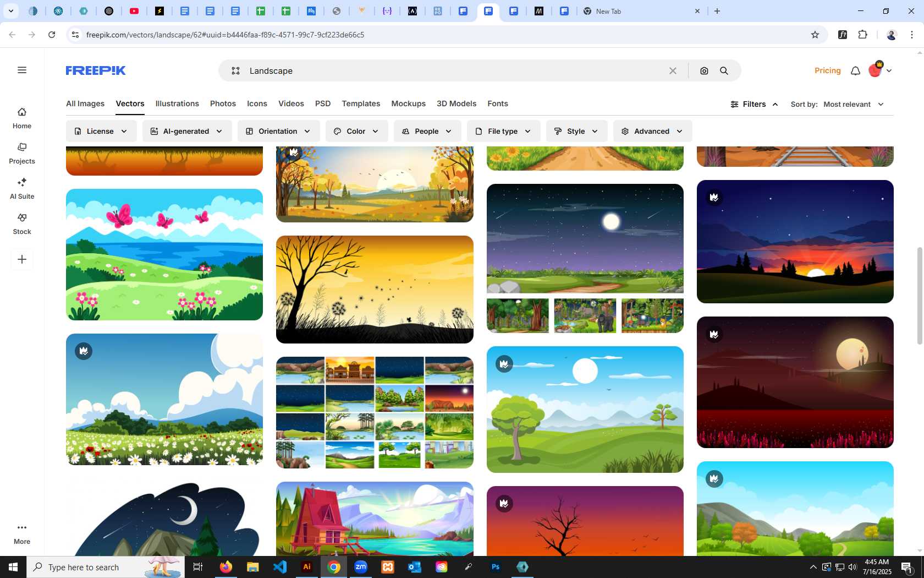The image size is (924, 578).
Task: Go to Home in the sidebar
Action: coord(22,118)
